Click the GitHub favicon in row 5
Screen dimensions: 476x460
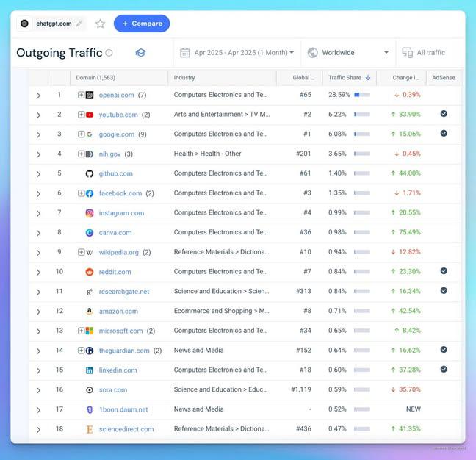click(90, 173)
